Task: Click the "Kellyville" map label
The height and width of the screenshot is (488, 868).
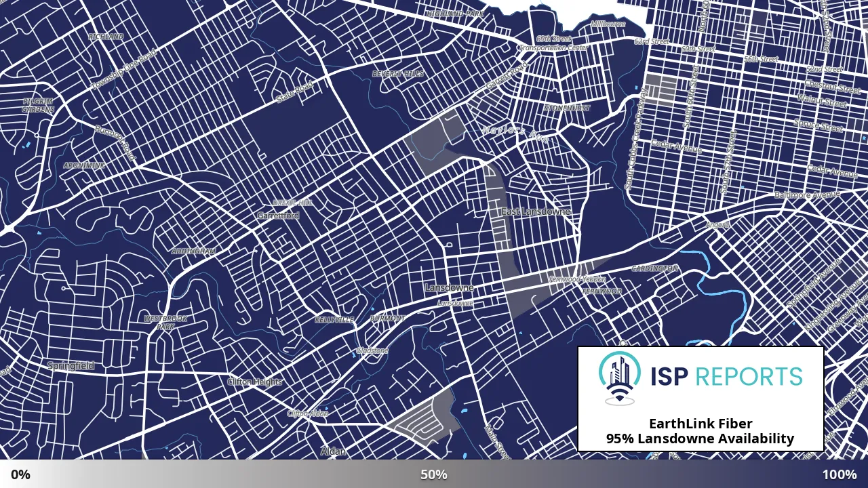Action: (334, 319)
